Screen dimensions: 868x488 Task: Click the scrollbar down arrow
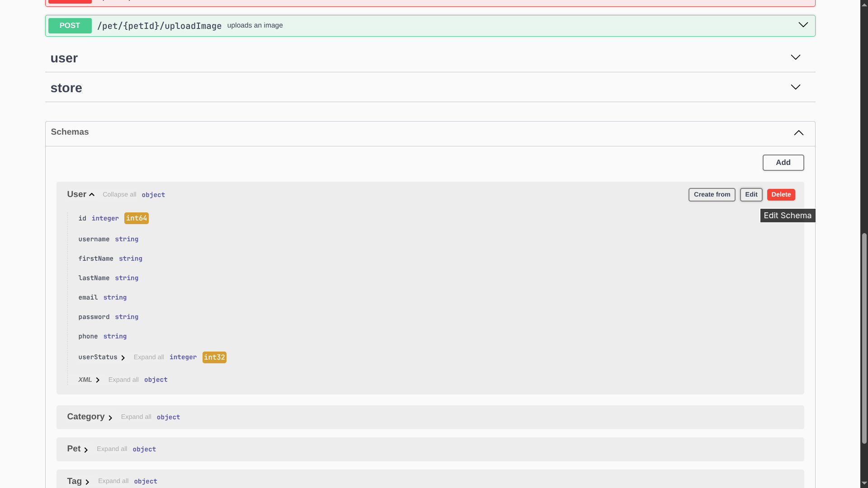pos(864,483)
